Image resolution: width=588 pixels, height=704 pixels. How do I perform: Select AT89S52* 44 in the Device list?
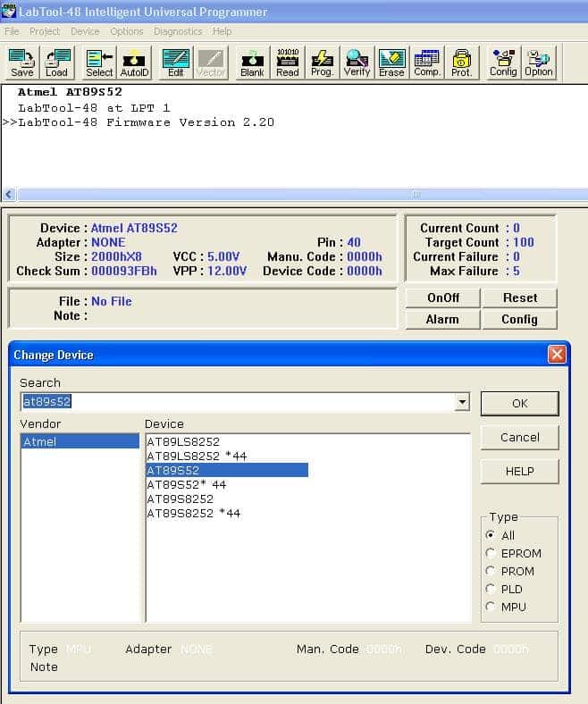point(187,485)
